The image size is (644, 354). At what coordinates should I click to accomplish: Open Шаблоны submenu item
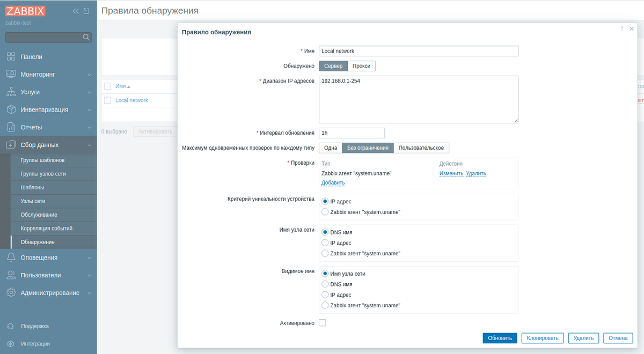(32, 188)
